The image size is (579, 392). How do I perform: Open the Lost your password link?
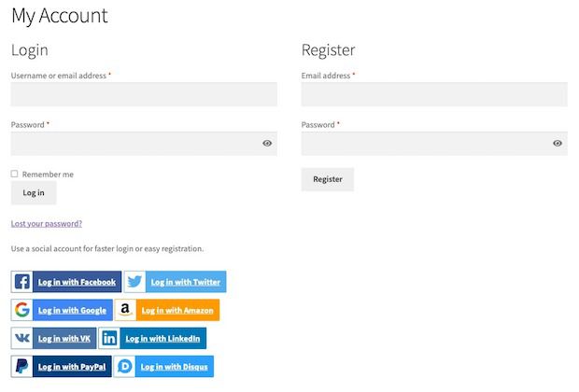pyautogui.click(x=47, y=224)
